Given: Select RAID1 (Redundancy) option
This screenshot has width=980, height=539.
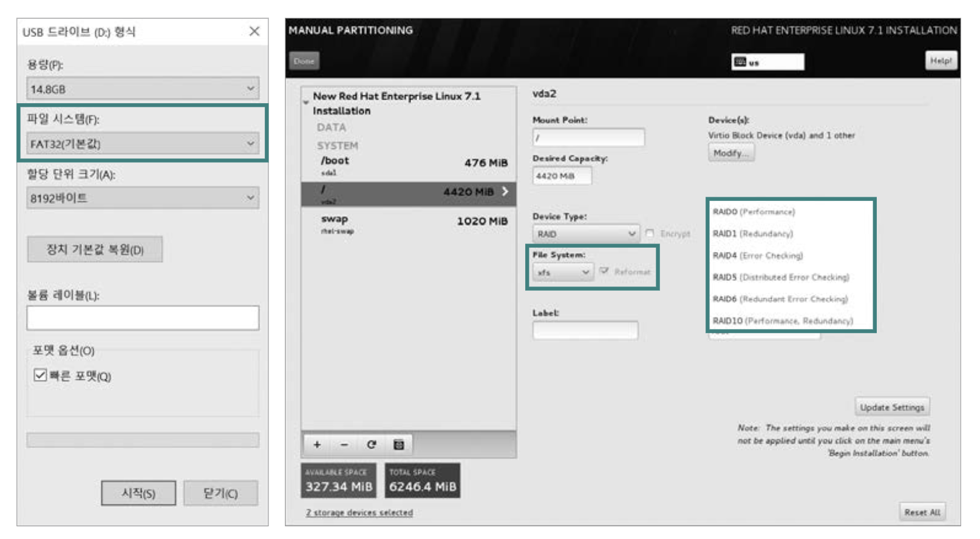Looking at the screenshot, I should click(x=753, y=234).
